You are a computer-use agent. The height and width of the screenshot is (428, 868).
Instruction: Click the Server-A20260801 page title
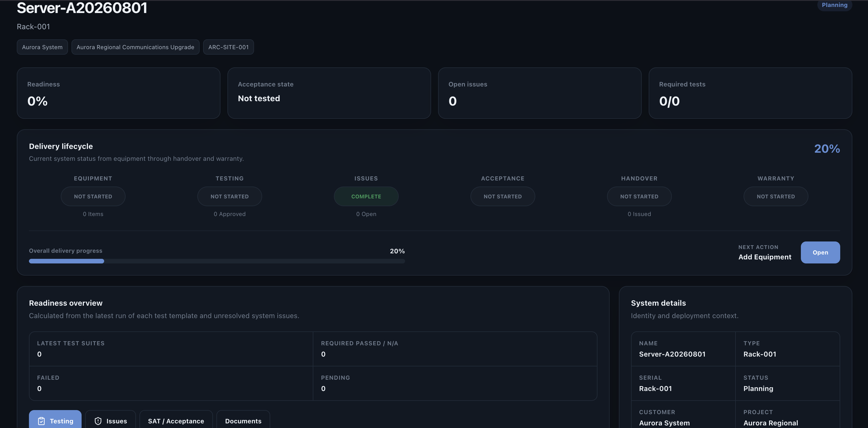82,8
